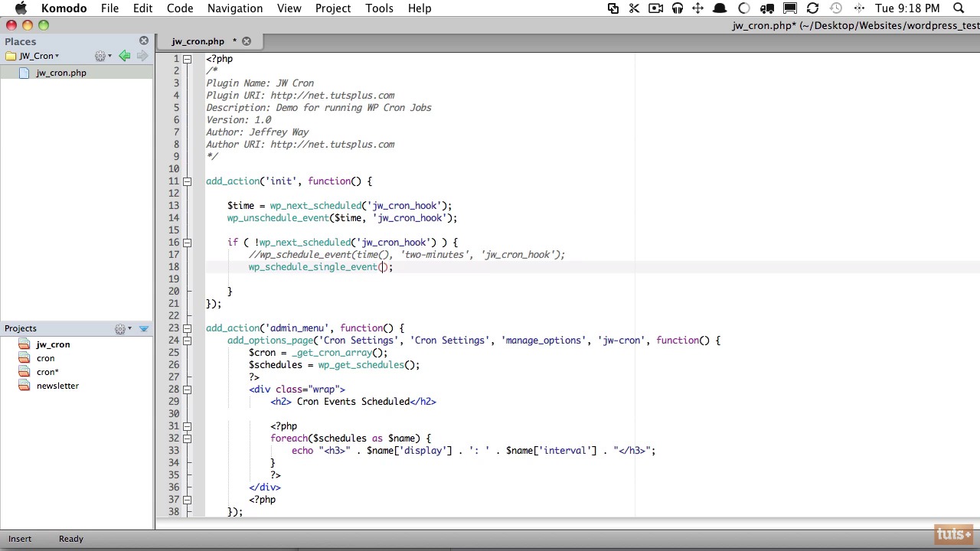Open the cron project

point(45,358)
